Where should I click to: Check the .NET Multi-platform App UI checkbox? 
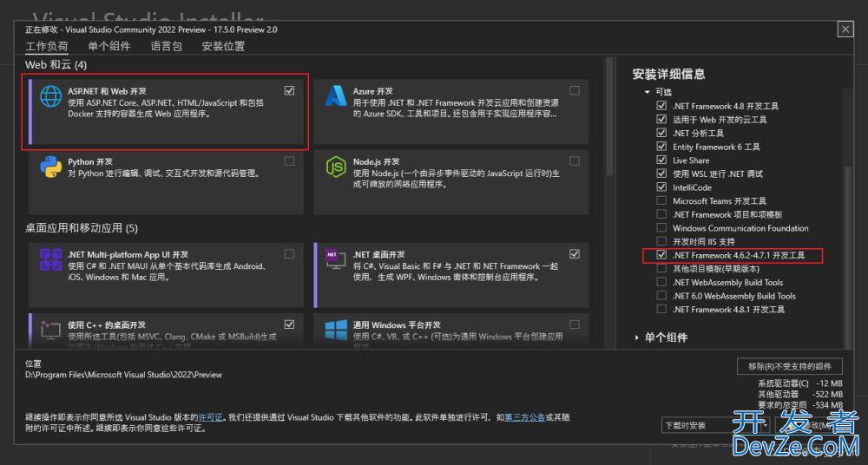(x=290, y=253)
